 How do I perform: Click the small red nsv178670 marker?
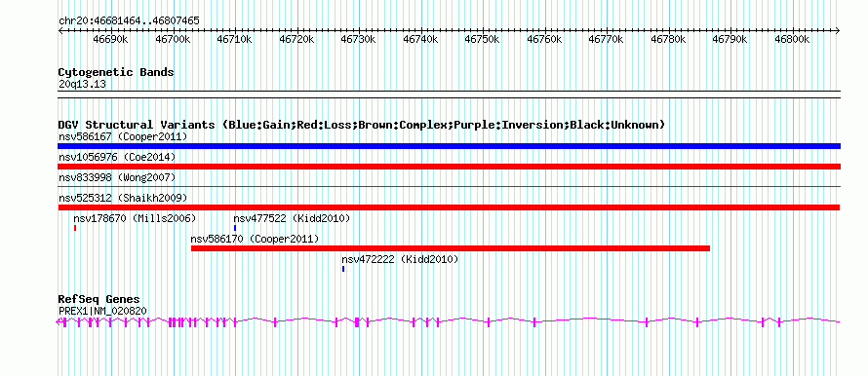tap(75, 228)
